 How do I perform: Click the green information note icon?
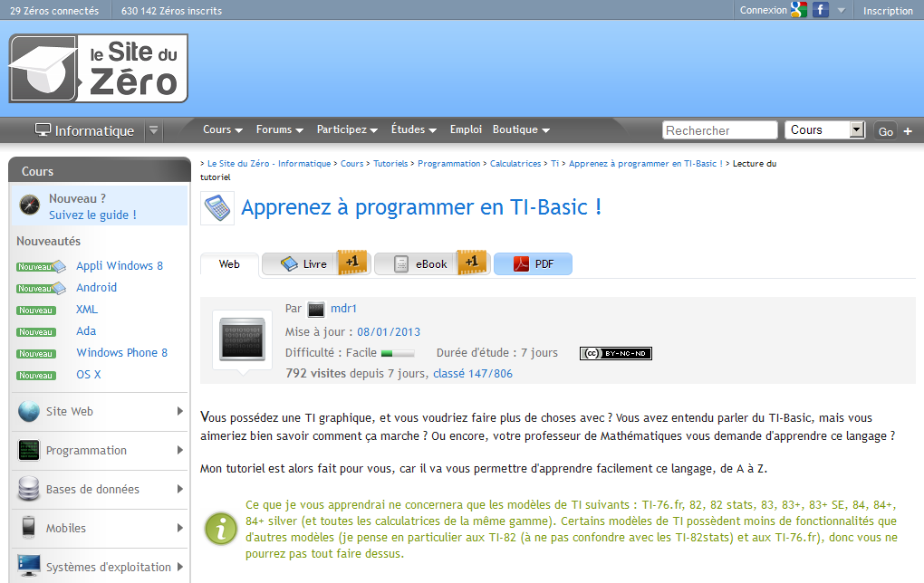(221, 529)
